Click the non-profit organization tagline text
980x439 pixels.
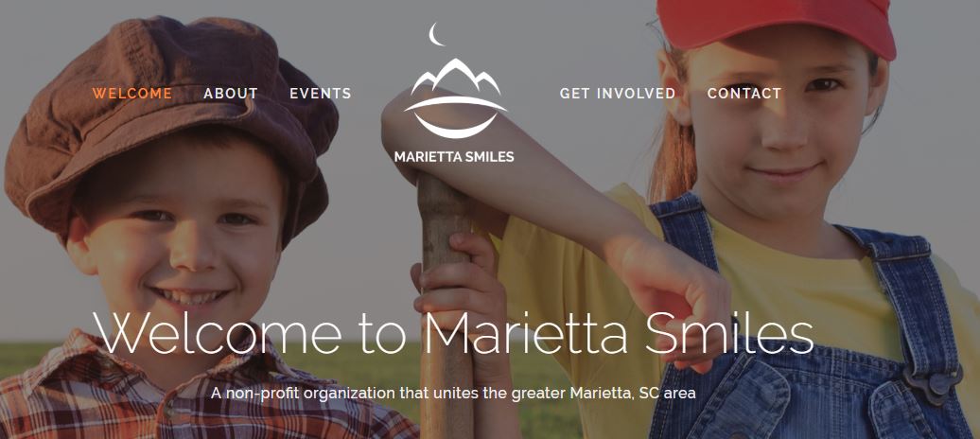(453, 394)
